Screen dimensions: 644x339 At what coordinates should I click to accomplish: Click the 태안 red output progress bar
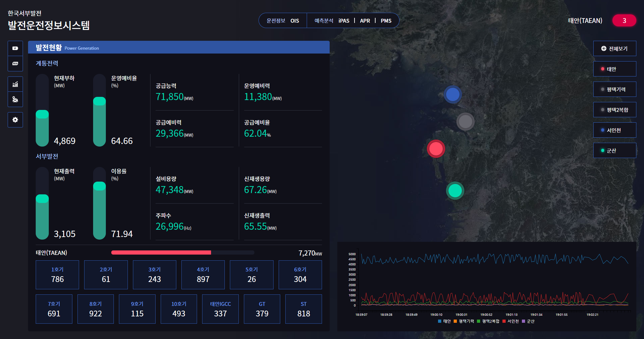pyautogui.click(x=183, y=253)
